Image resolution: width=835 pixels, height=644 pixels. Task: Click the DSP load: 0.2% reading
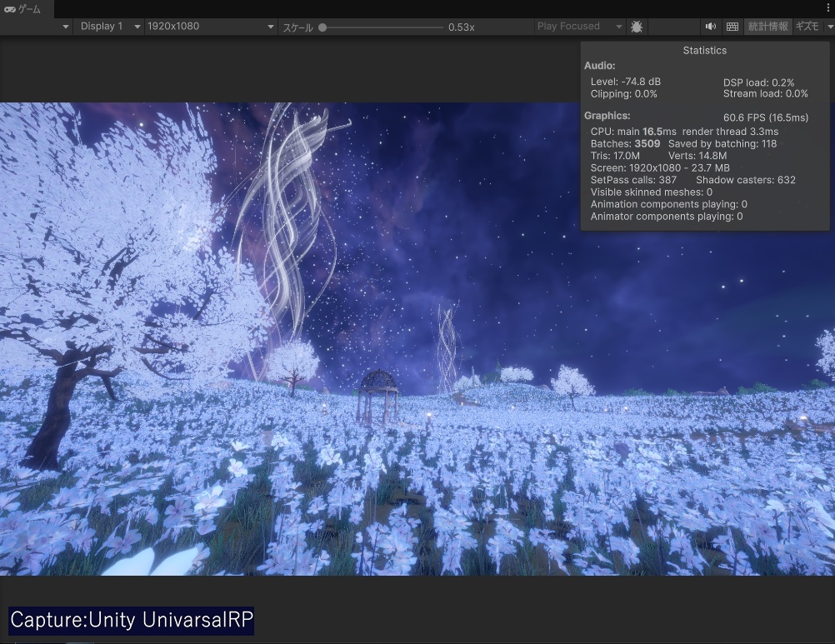(759, 82)
